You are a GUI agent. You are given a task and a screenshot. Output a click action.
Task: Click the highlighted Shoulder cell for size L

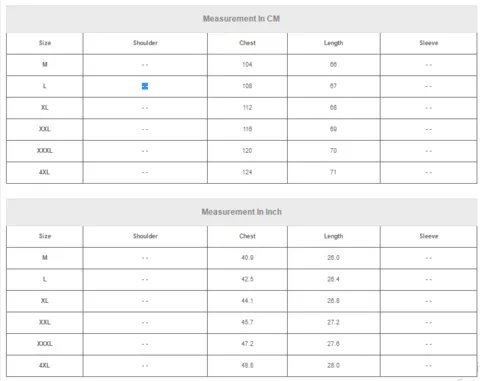click(x=145, y=86)
